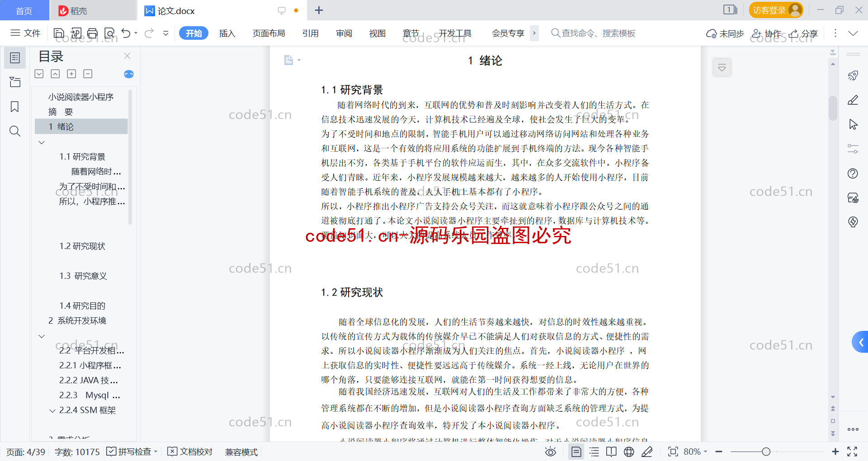Open the outline panel icon in left sidebar
The image size is (868, 461).
[x=15, y=58]
